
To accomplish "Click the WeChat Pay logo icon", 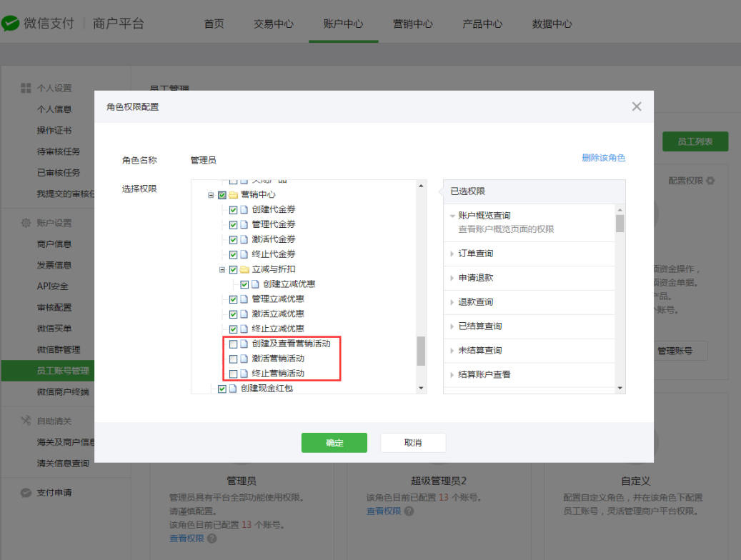I will tap(11, 24).
